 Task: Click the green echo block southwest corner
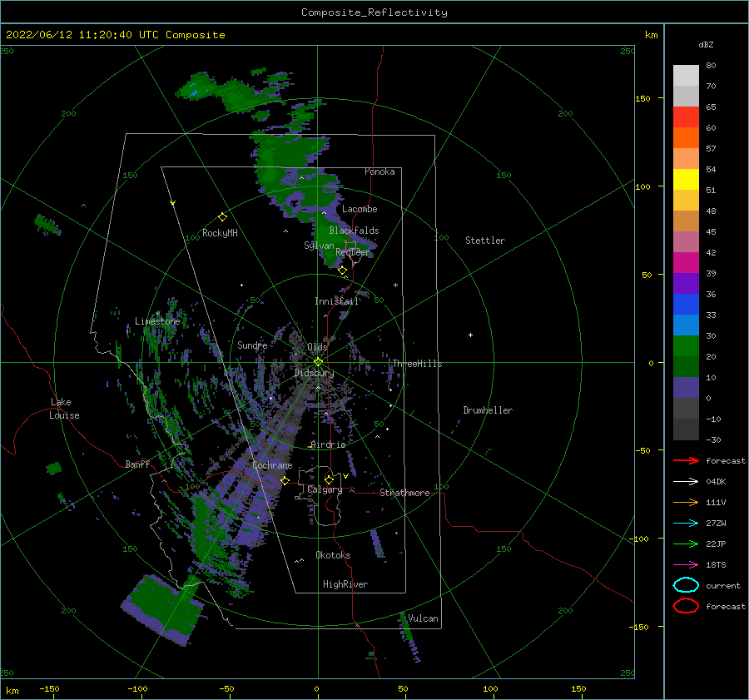(165, 609)
